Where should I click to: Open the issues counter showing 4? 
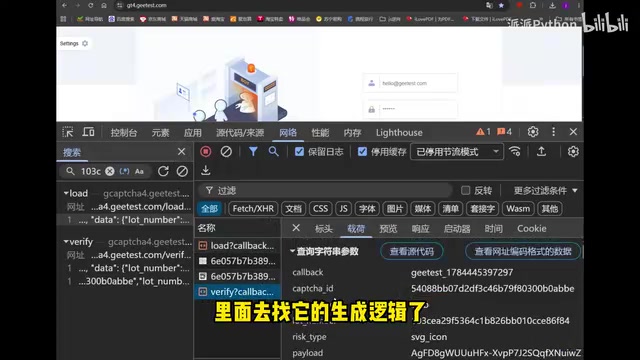coord(504,132)
